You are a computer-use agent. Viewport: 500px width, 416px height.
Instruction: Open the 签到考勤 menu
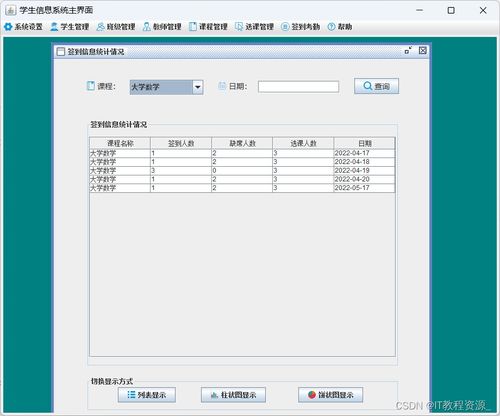tap(301, 27)
